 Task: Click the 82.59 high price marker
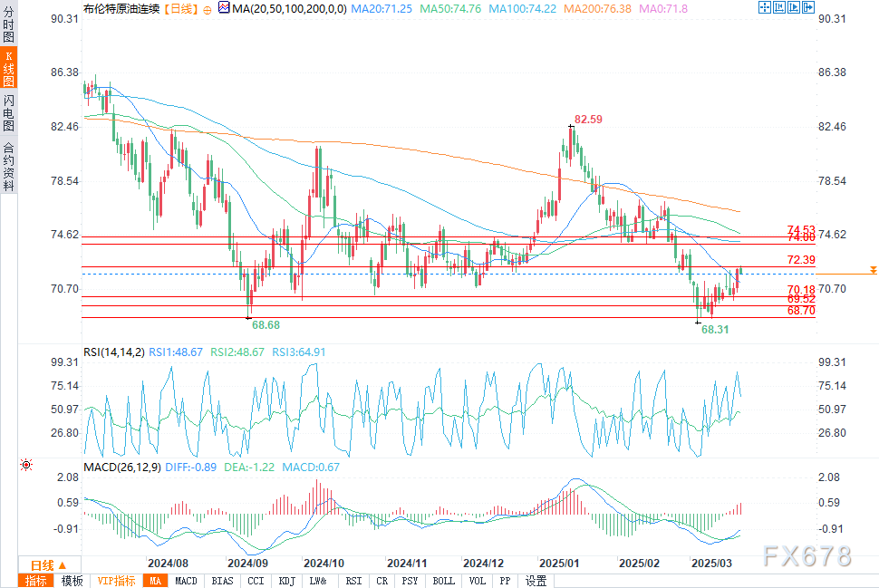point(588,119)
